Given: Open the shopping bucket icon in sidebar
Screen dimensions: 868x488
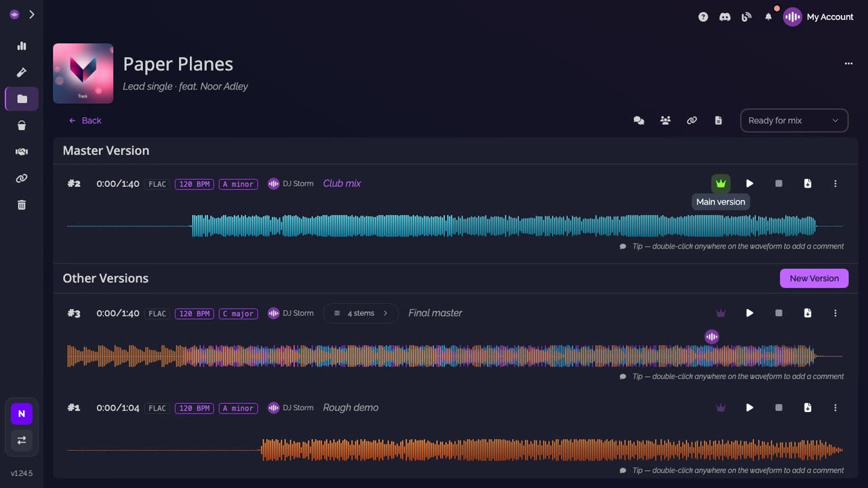Looking at the screenshot, I should (22, 125).
